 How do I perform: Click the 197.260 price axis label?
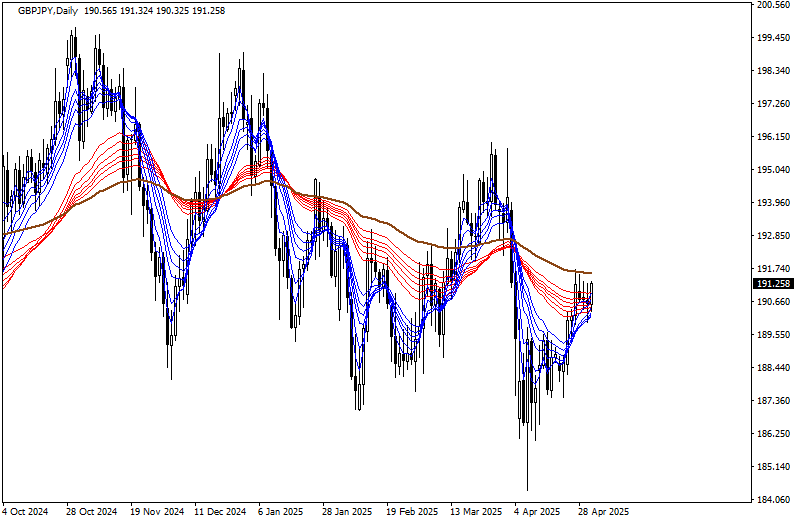[773, 104]
